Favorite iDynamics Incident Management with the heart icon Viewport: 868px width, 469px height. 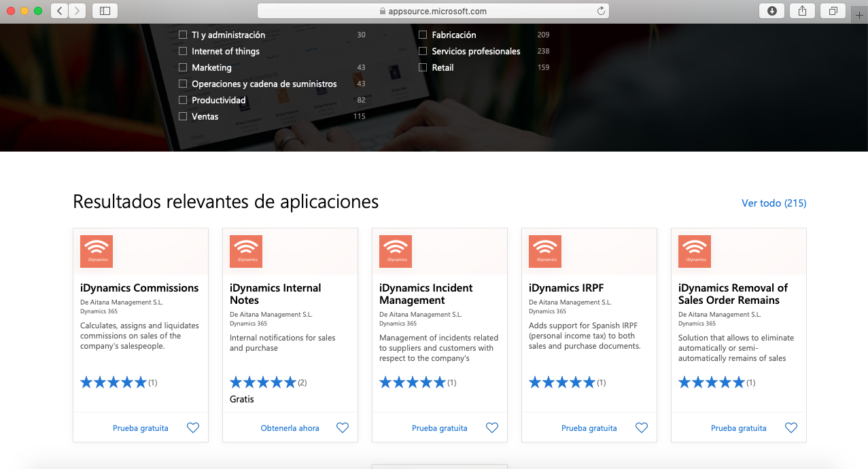[492, 428]
